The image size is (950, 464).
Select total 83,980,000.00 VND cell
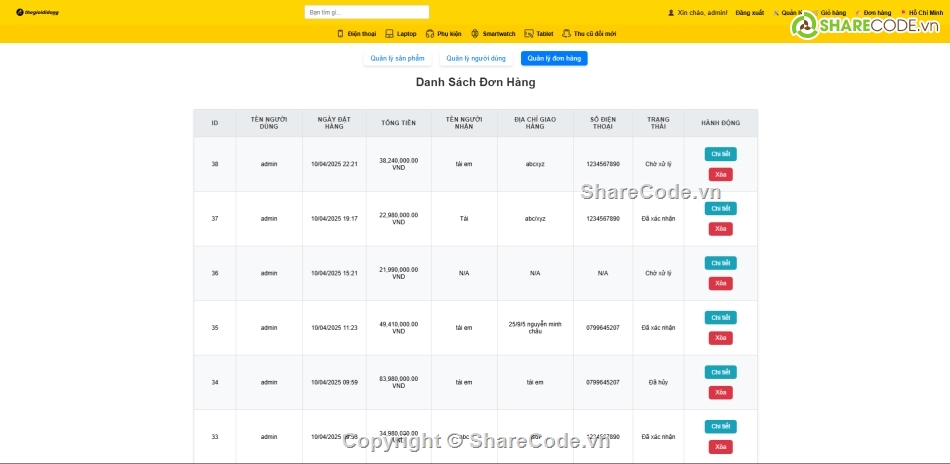398,382
